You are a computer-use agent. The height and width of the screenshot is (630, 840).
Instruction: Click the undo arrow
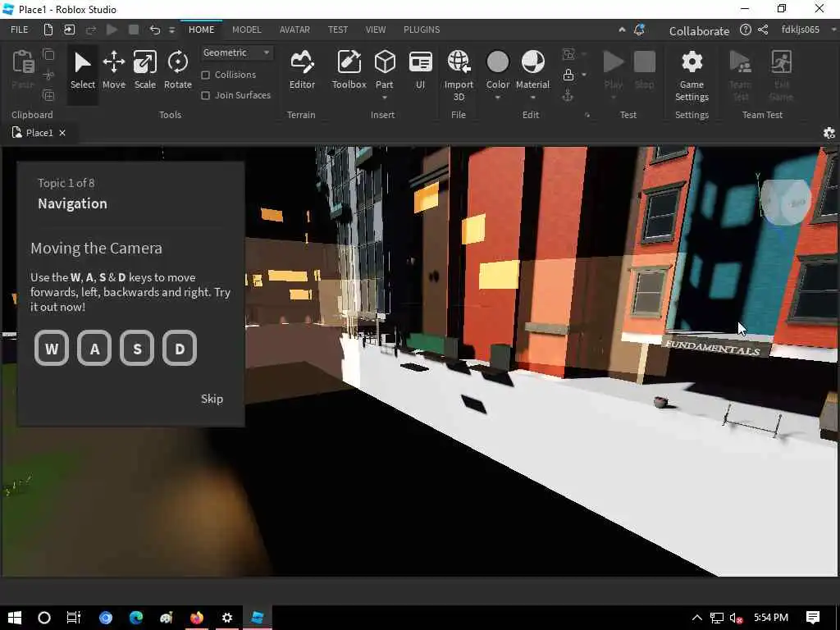[155, 30]
